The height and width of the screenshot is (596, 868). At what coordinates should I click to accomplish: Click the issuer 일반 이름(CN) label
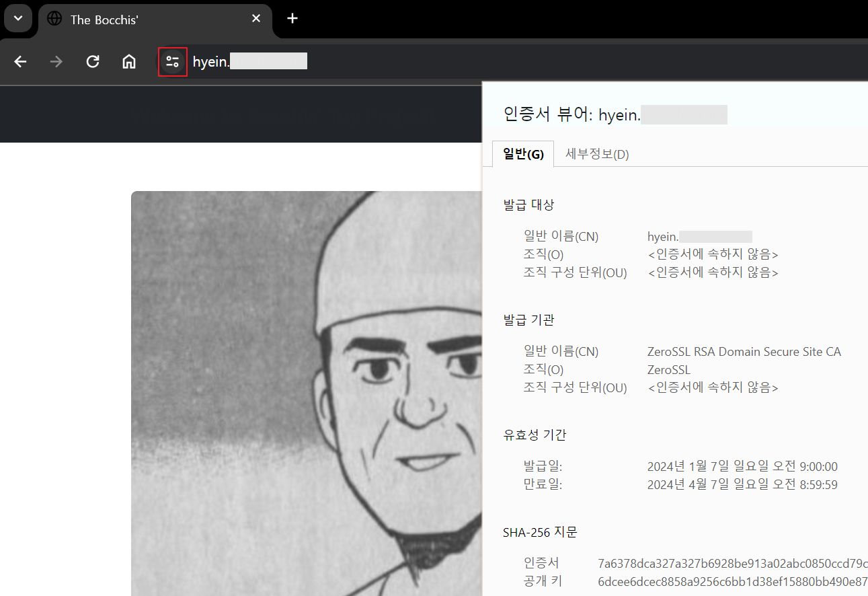pos(561,352)
